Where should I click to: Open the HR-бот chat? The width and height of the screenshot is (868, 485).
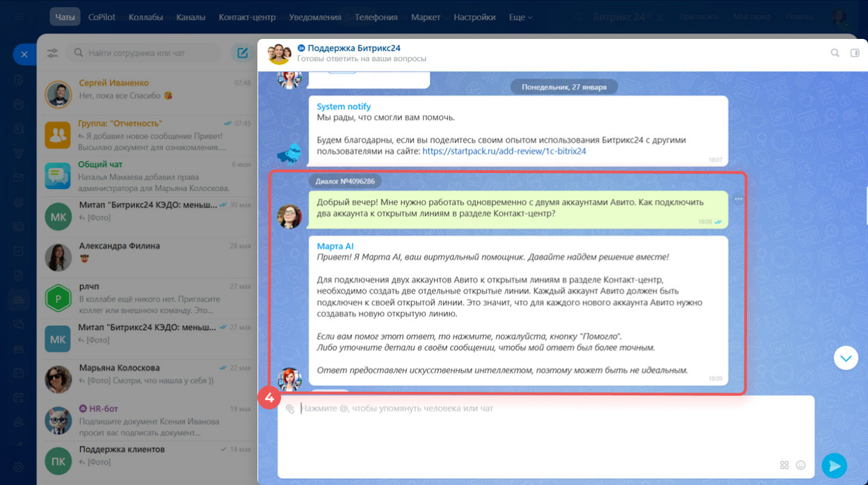pos(148,420)
